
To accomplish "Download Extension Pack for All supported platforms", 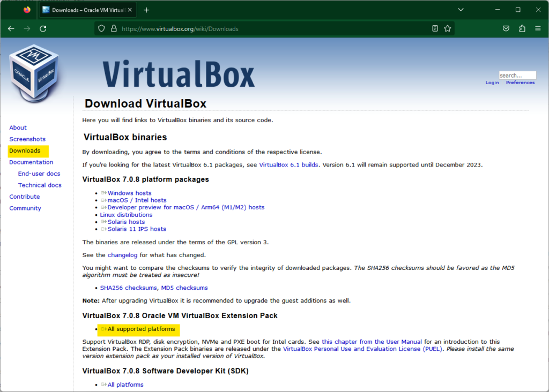I will pos(141,329).
